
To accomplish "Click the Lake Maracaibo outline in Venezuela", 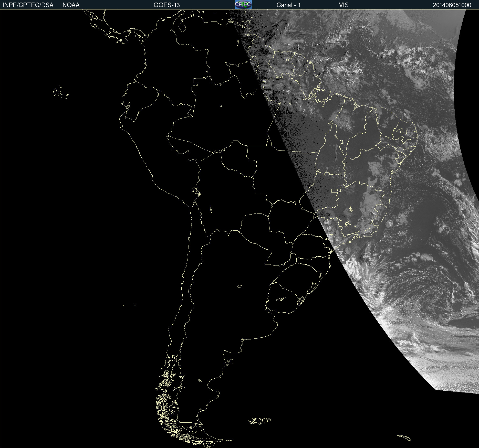I will (x=182, y=26).
